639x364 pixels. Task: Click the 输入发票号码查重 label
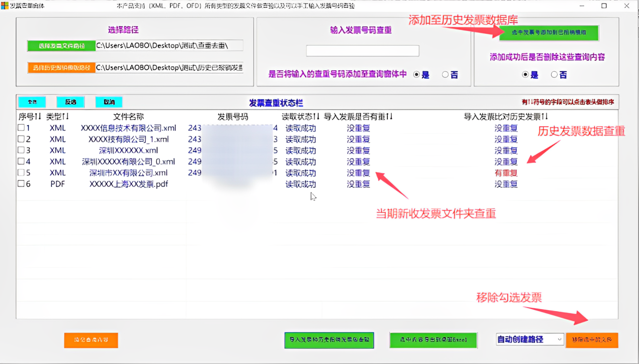(x=361, y=30)
